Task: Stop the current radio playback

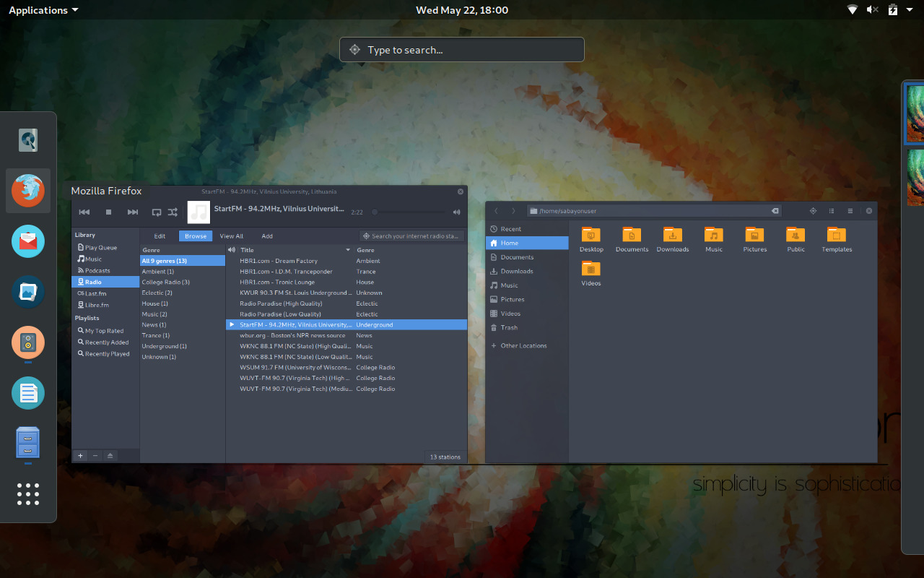Action: (108, 212)
